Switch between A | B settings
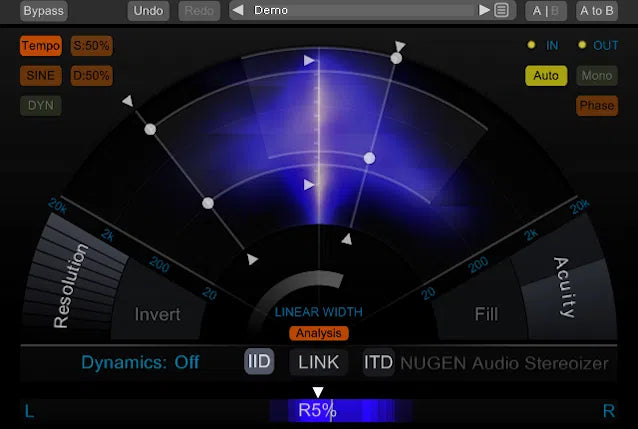This screenshot has height=429, width=638. (546, 11)
